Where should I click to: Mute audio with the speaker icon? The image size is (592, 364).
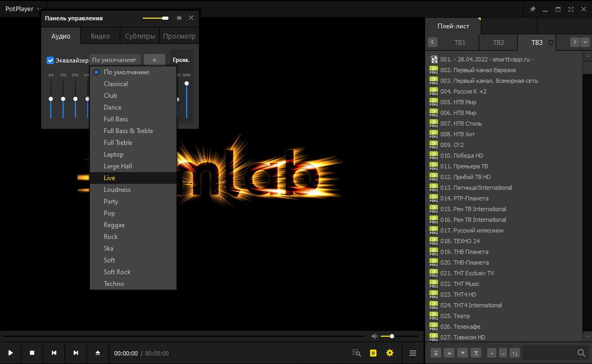coord(374,336)
